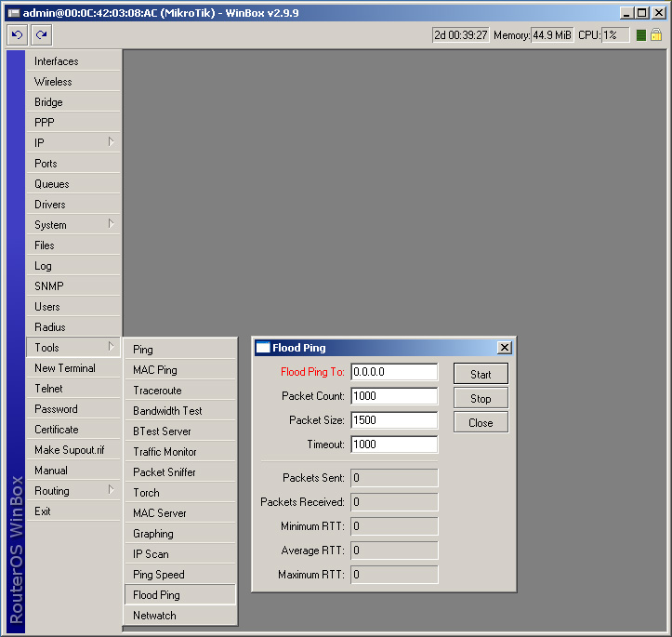Open the Telnet menu item
The image size is (672, 637).
coord(73,389)
